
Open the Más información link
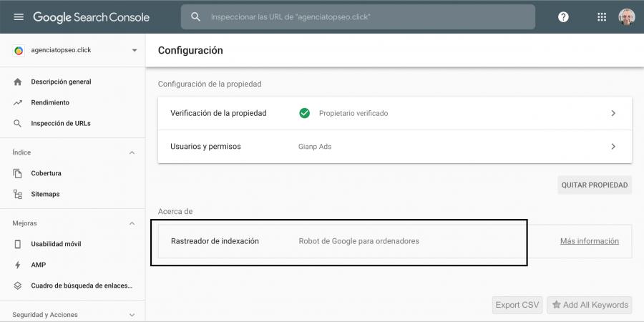coord(589,241)
